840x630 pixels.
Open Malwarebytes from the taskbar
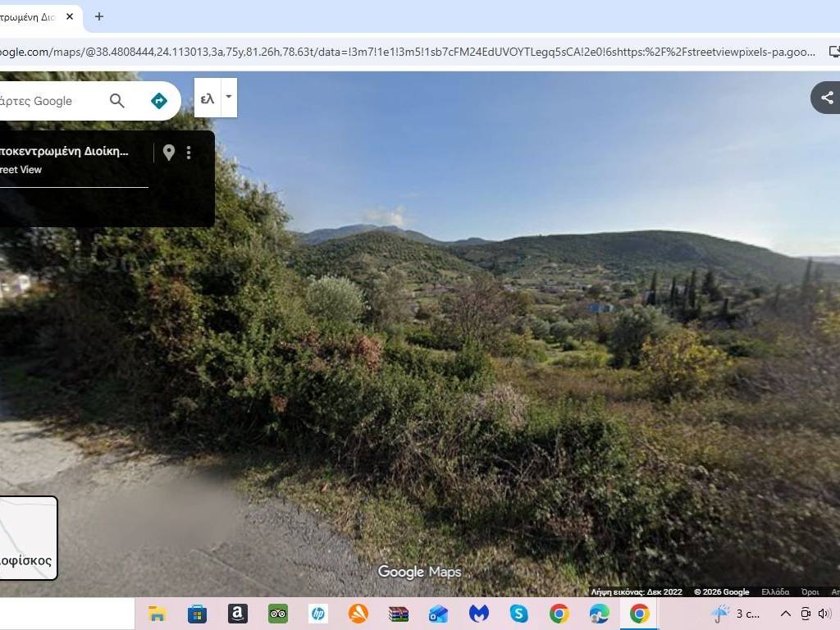tap(478, 614)
